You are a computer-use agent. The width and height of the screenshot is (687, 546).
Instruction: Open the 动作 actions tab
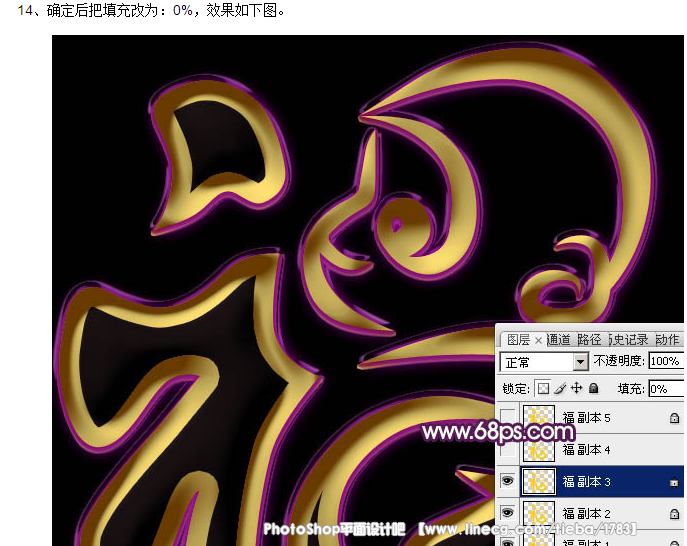[x=667, y=340]
